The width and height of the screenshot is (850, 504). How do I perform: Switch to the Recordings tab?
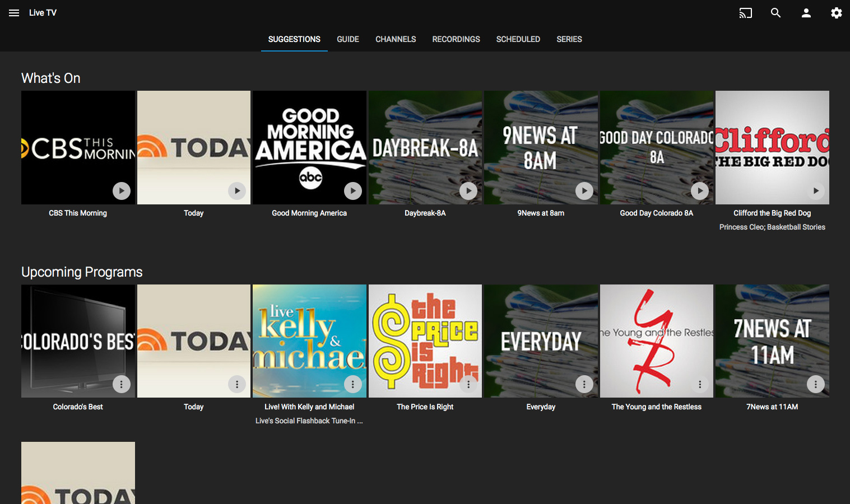pos(456,39)
